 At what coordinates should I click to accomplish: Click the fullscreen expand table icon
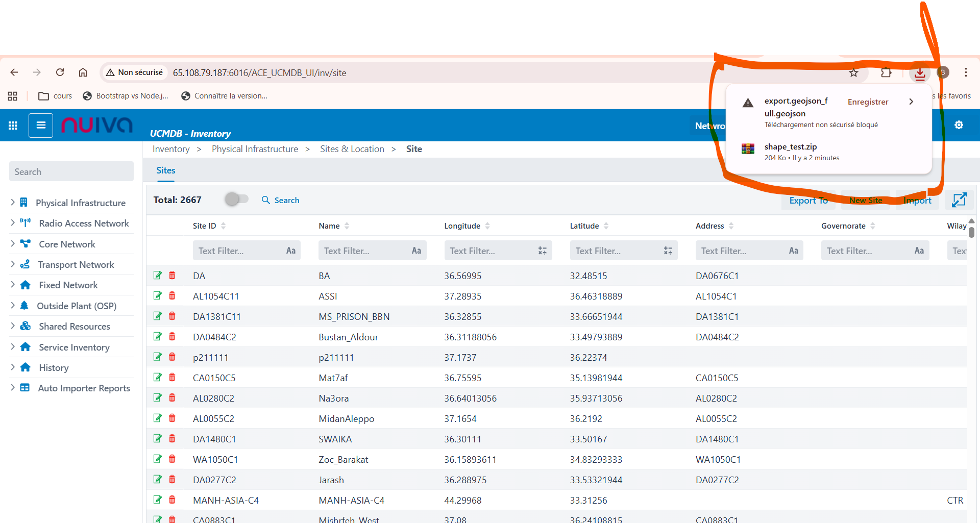tap(959, 200)
